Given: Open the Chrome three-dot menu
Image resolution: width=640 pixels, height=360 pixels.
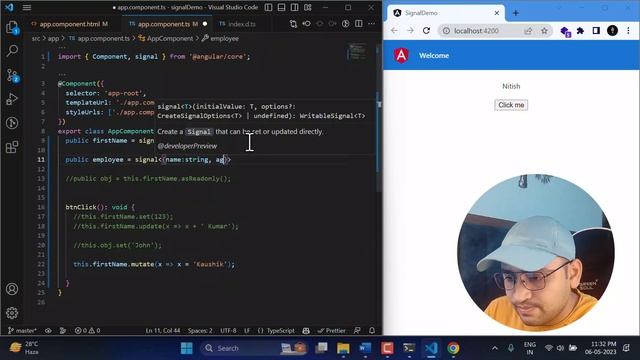Looking at the screenshot, I should [x=628, y=31].
